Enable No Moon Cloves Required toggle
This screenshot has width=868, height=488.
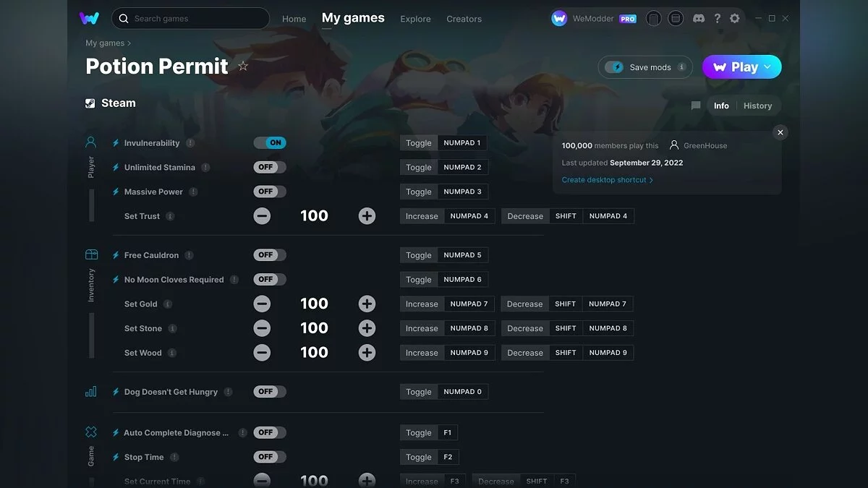pyautogui.click(x=270, y=279)
